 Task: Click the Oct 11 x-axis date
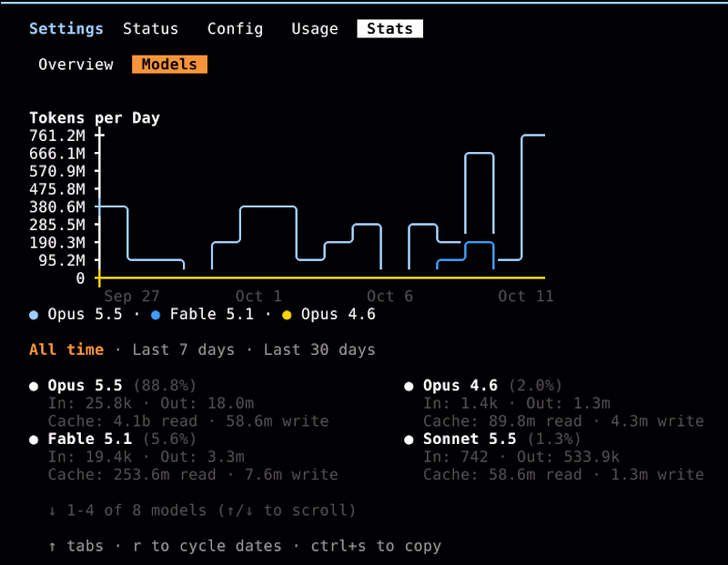click(526, 297)
